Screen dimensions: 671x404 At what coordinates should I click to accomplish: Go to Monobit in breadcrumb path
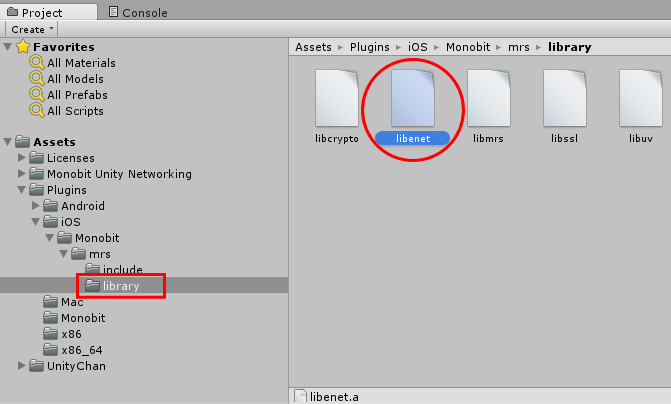pyautogui.click(x=468, y=47)
